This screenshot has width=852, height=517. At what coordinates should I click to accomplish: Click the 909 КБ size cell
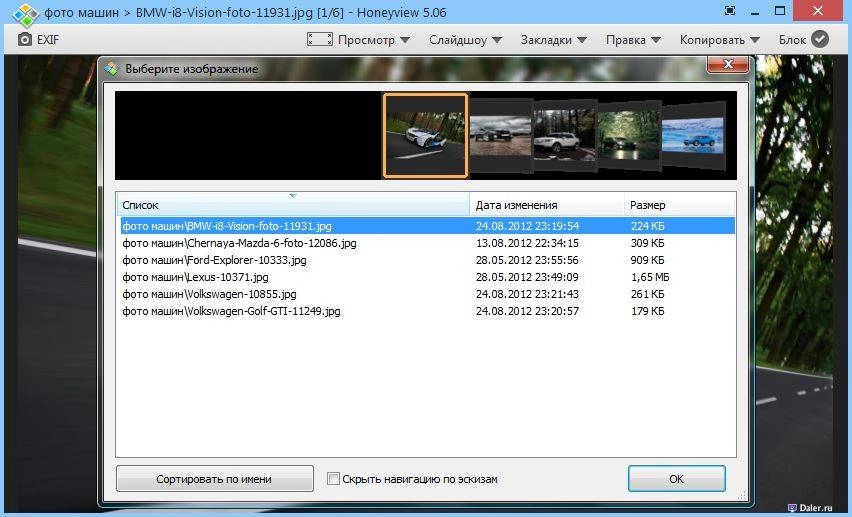(x=647, y=260)
